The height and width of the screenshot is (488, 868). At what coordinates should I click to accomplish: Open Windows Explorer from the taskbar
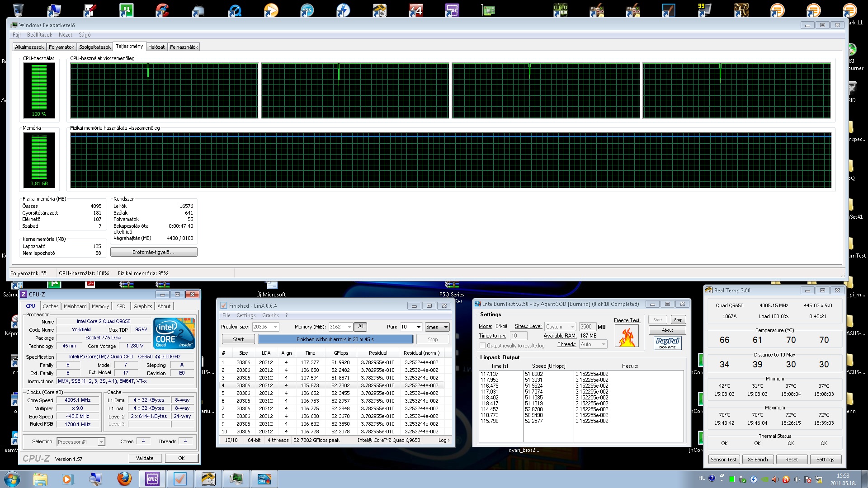tap(40, 479)
